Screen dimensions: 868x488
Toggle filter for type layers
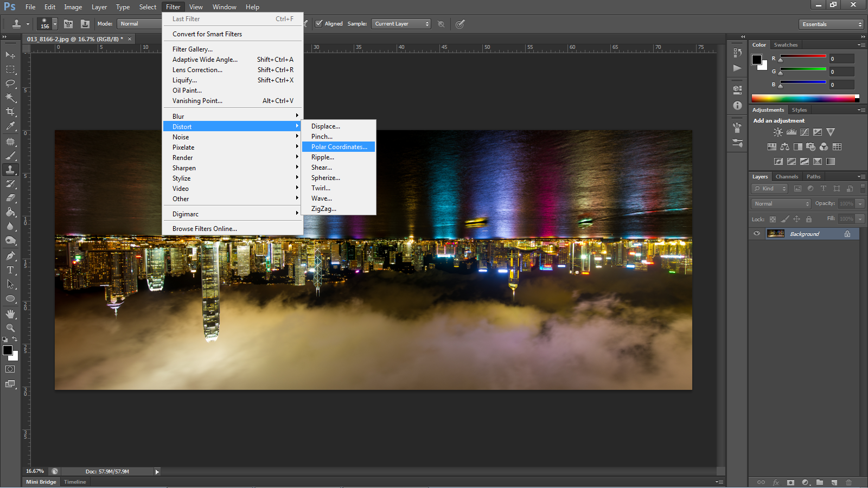click(x=824, y=189)
